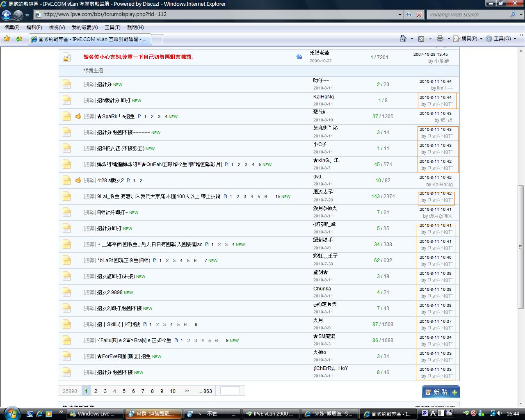Click the Print icon in command bar

point(440,39)
